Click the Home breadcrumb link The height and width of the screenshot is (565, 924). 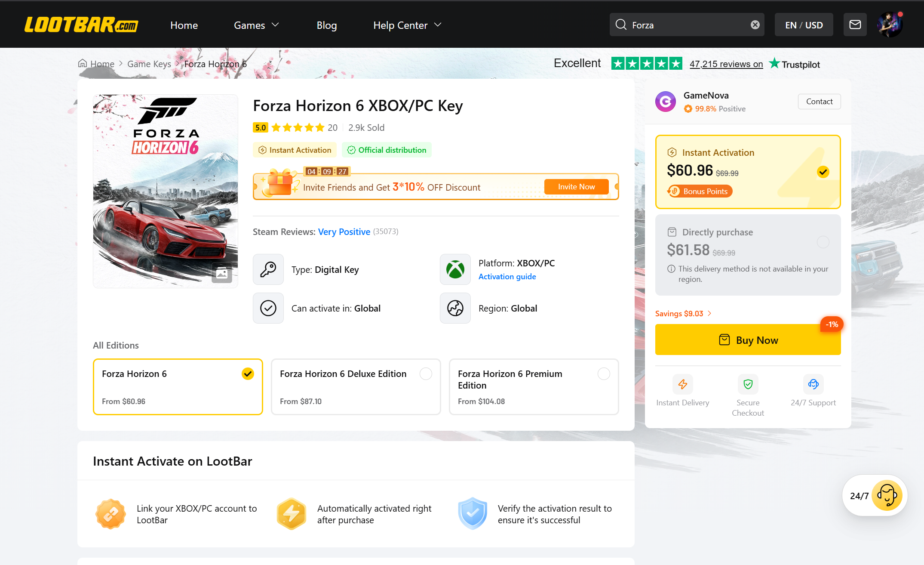coord(102,64)
